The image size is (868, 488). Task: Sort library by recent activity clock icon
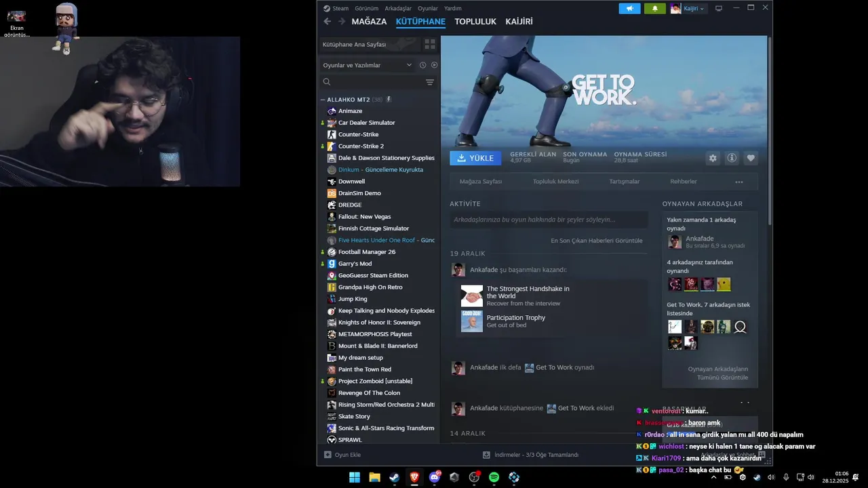[x=422, y=65]
